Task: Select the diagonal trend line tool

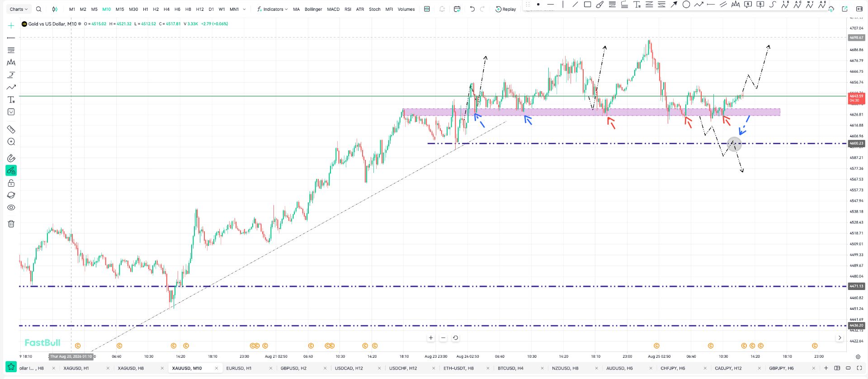Action: 575,5
